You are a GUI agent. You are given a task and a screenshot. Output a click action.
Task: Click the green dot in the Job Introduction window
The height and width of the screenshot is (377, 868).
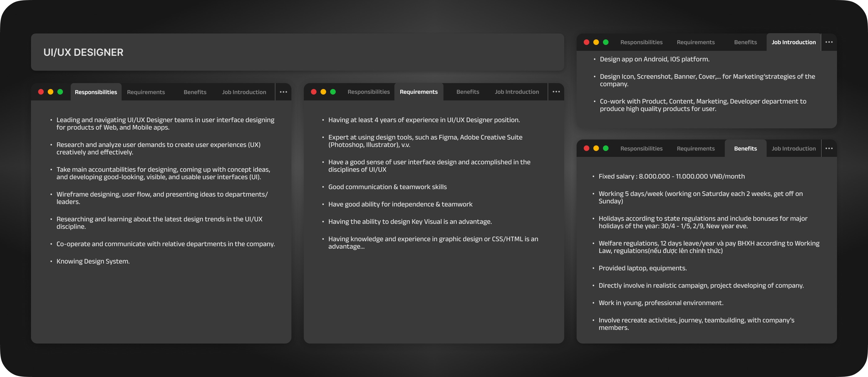(x=605, y=42)
